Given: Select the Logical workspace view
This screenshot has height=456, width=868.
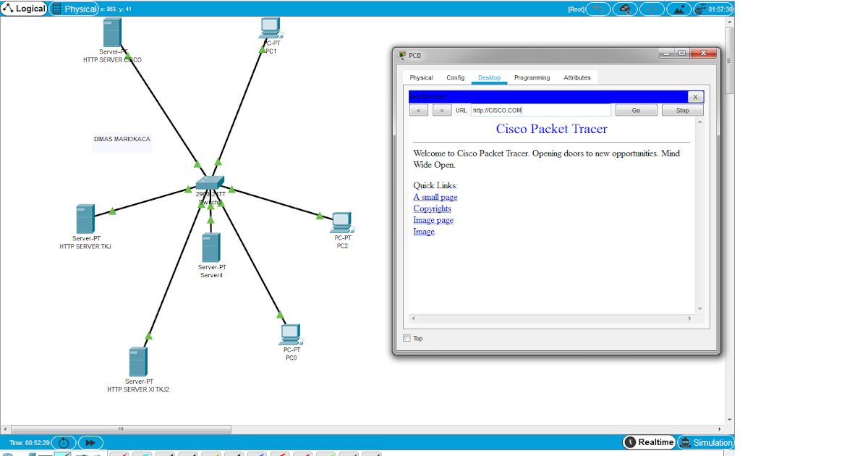Looking at the screenshot, I should coord(24,9).
